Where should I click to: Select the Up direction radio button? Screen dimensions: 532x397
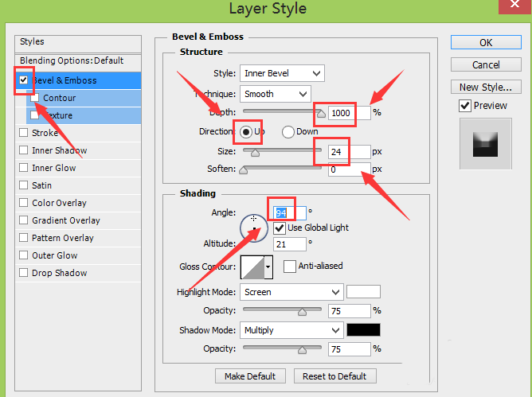click(x=246, y=131)
